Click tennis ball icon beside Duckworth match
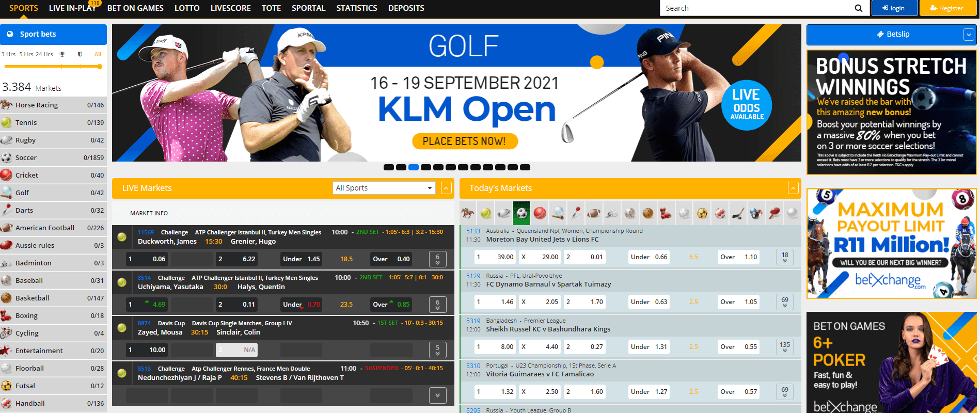This screenshot has width=980, height=413. 122,237
